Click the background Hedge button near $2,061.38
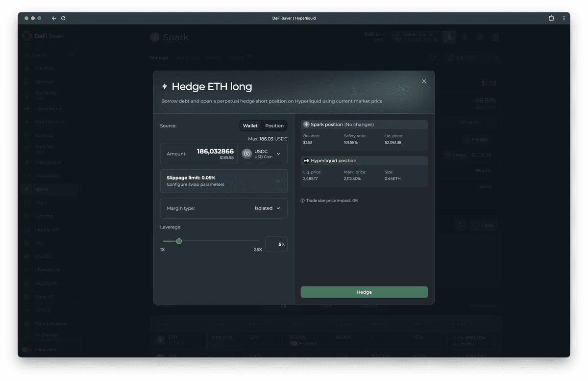This screenshot has width=588, height=381. point(456,155)
